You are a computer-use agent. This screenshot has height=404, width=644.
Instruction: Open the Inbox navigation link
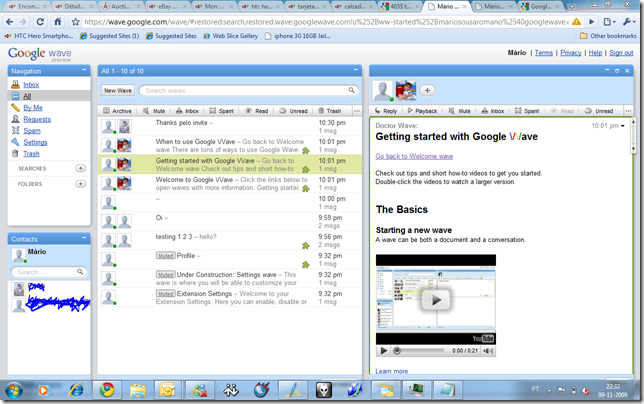[31, 85]
